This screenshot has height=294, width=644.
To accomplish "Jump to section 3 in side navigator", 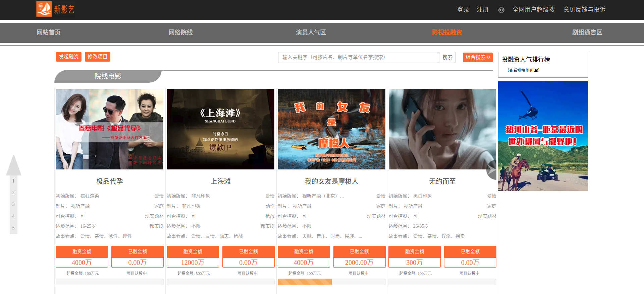I will pos(13,204).
